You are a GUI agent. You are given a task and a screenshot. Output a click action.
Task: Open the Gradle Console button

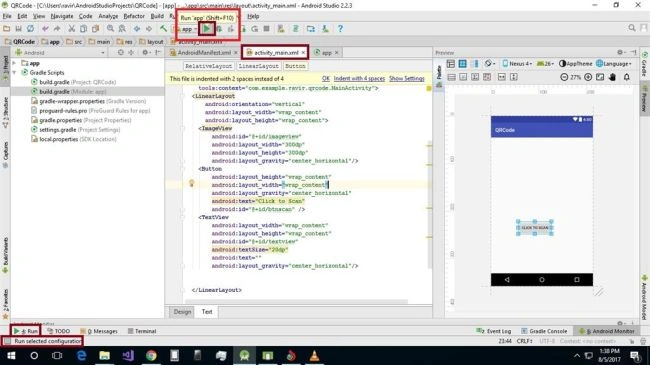544,331
